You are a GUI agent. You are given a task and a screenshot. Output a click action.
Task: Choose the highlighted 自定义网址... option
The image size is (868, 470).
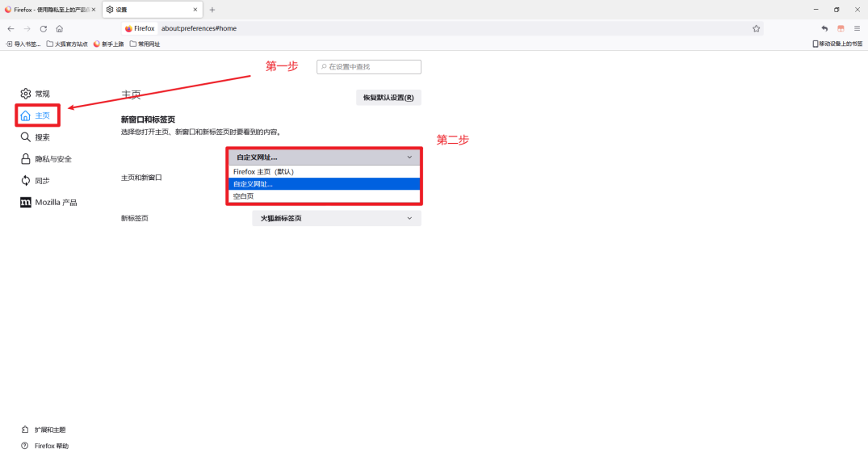325,184
